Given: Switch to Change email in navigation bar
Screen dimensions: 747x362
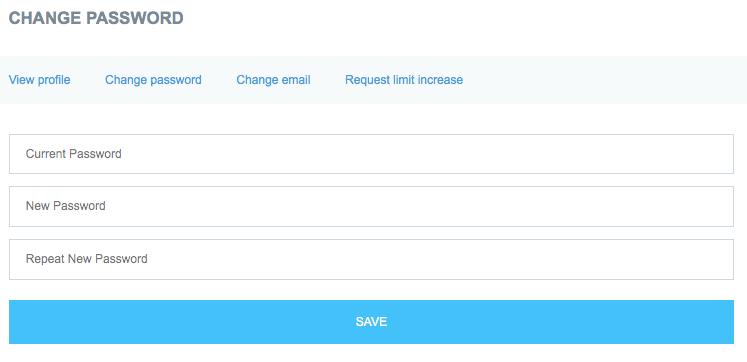Looking at the screenshot, I should (273, 80).
